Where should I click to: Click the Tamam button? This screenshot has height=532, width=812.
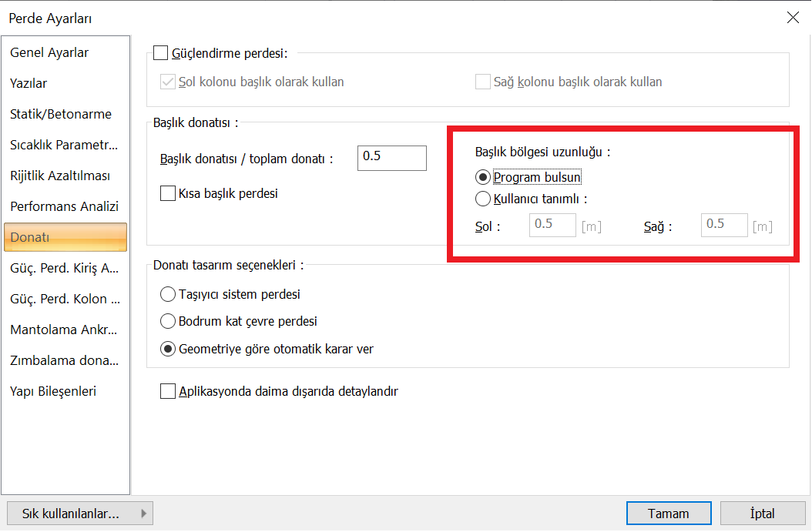click(x=668, y=514)
